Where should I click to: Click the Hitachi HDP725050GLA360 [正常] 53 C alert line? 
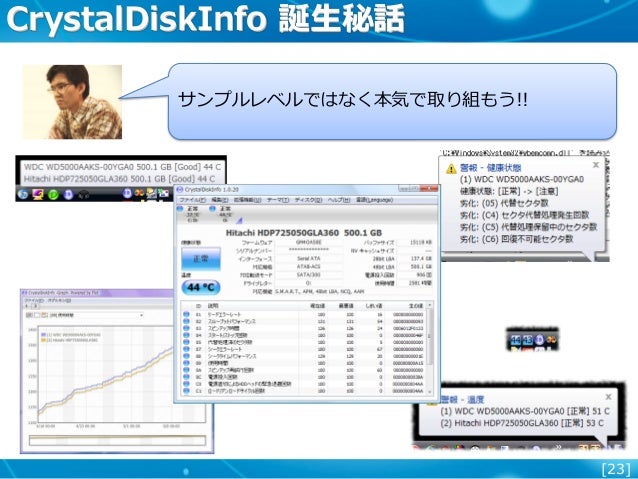click(x=522, y=423)
